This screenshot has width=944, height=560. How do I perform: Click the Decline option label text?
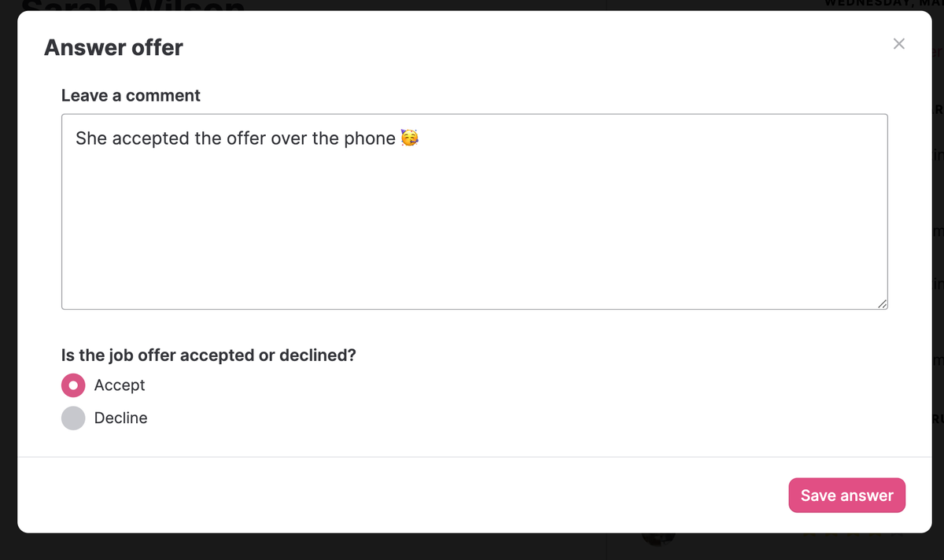pos(120,418)
